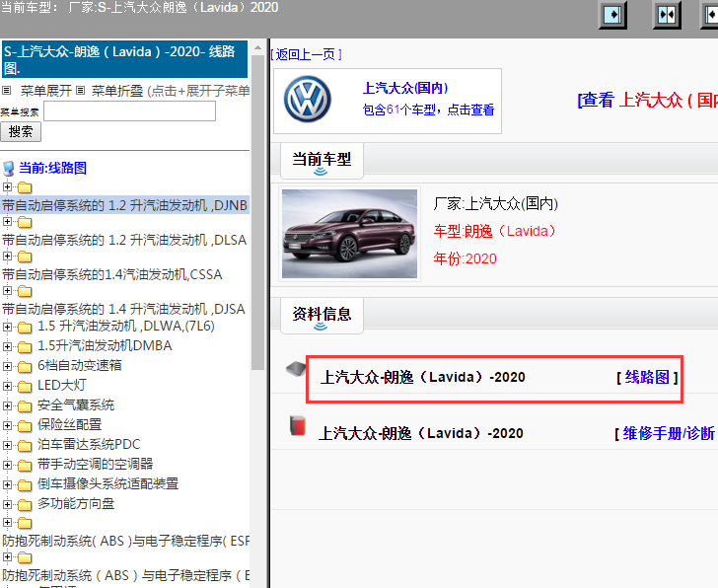Click the 菜单展开 menu option

click(45, 91)
